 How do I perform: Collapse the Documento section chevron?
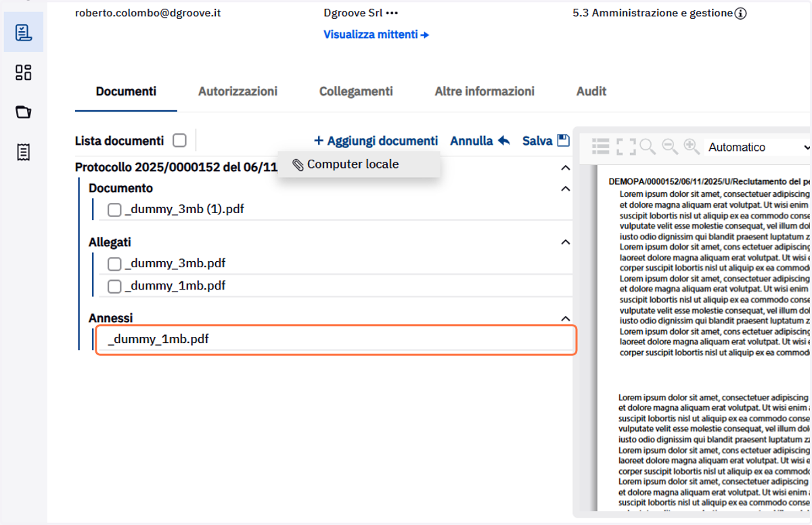[566, 189]
